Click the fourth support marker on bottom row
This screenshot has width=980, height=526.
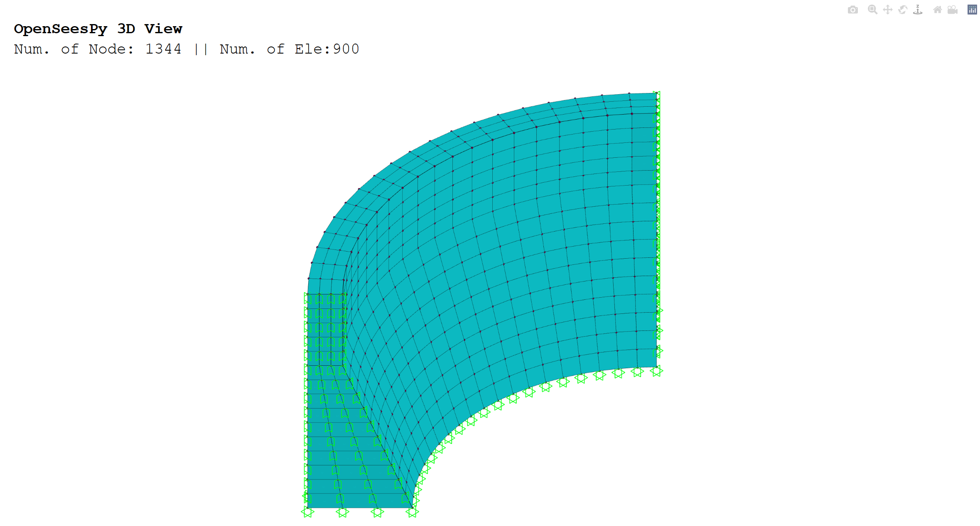[x=412, y=512]
